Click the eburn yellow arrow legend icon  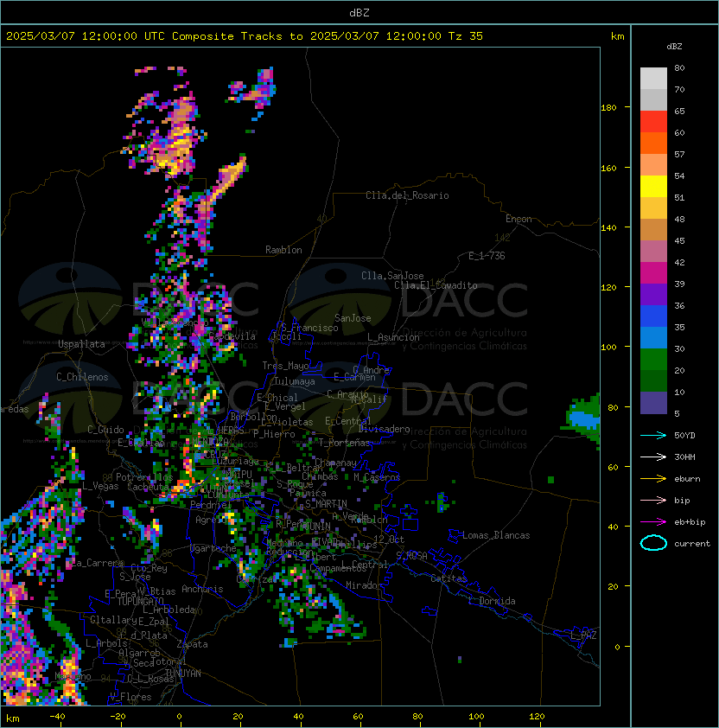click(653, 479)
